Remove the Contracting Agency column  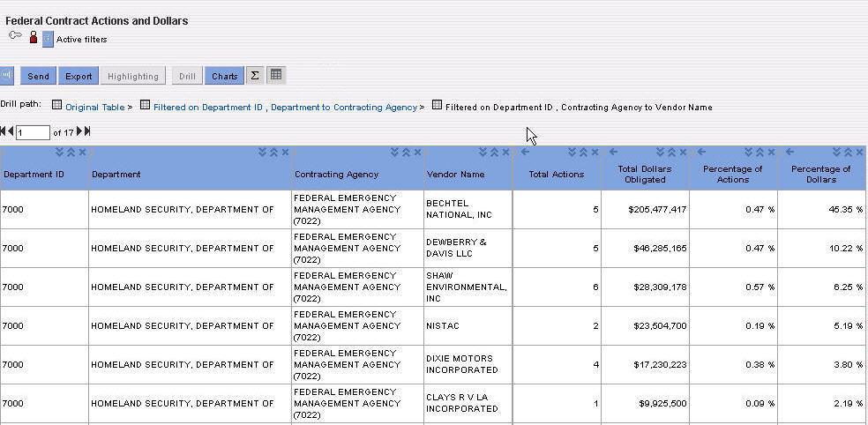point(417,153)
